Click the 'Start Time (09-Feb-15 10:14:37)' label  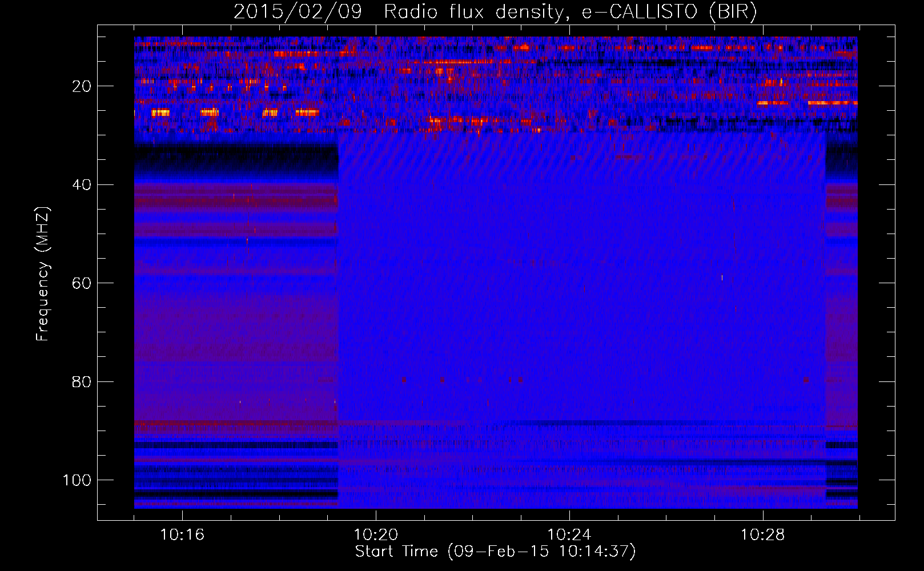click(495, 552)
